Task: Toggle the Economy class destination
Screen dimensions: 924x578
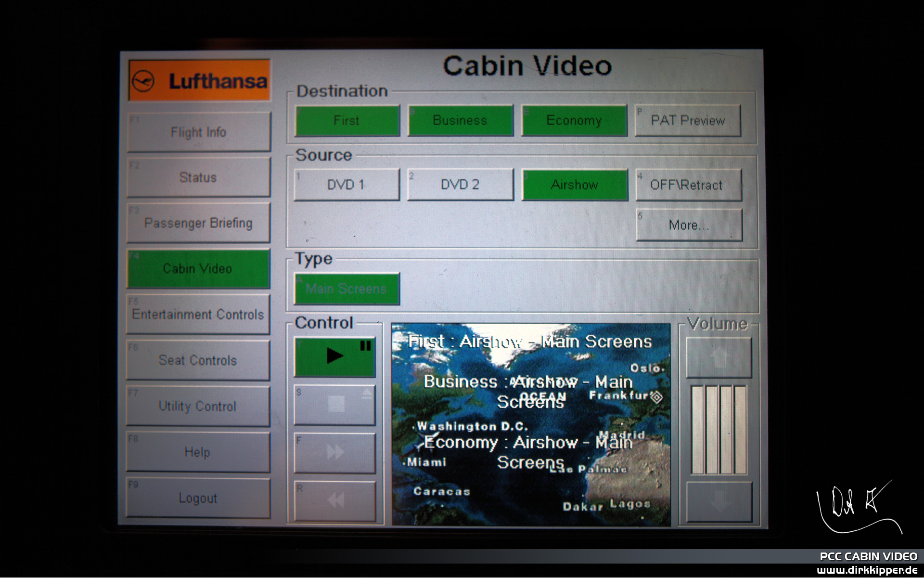Action: 574,120
